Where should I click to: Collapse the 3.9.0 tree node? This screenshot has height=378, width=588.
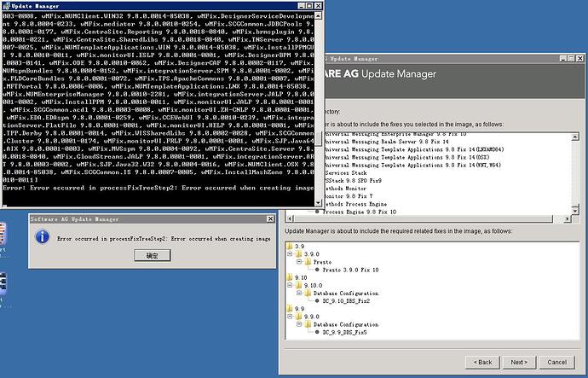point(290,254)
